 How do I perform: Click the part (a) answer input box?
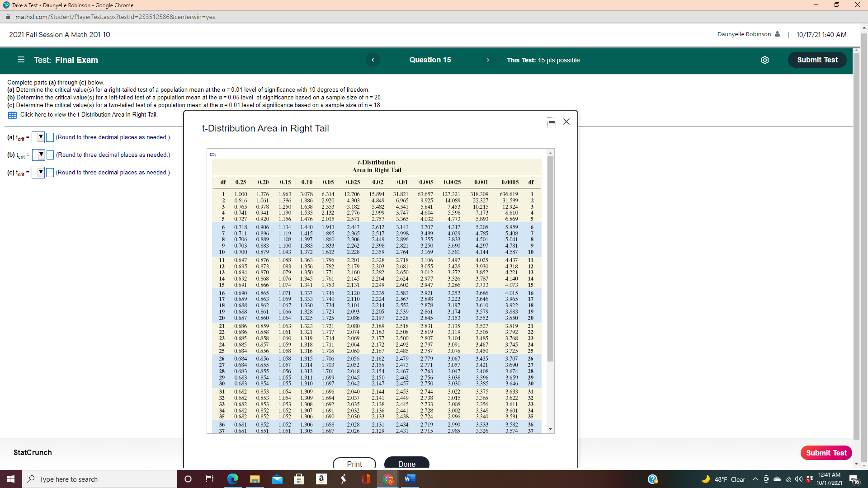[x=50, y=137]
